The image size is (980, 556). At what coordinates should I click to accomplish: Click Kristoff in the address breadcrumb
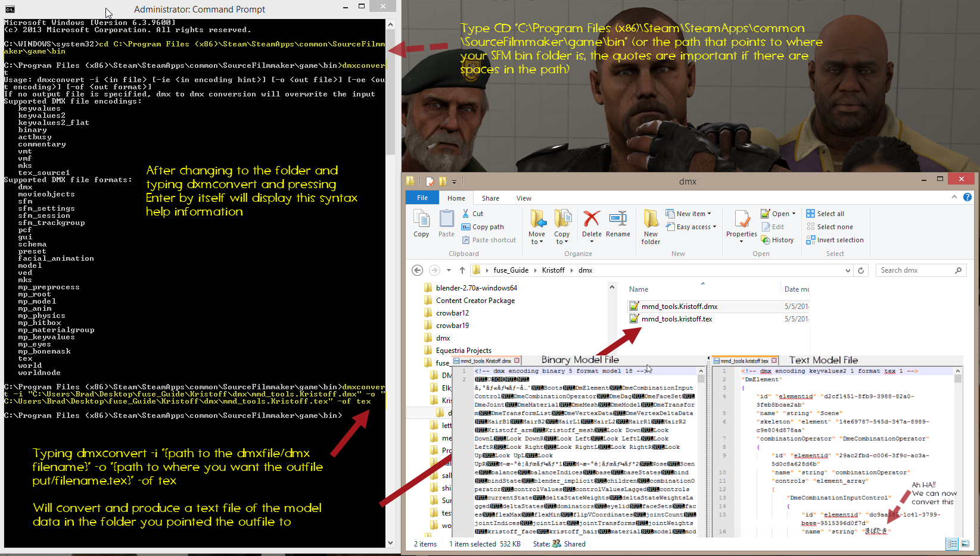click(553, 270)
